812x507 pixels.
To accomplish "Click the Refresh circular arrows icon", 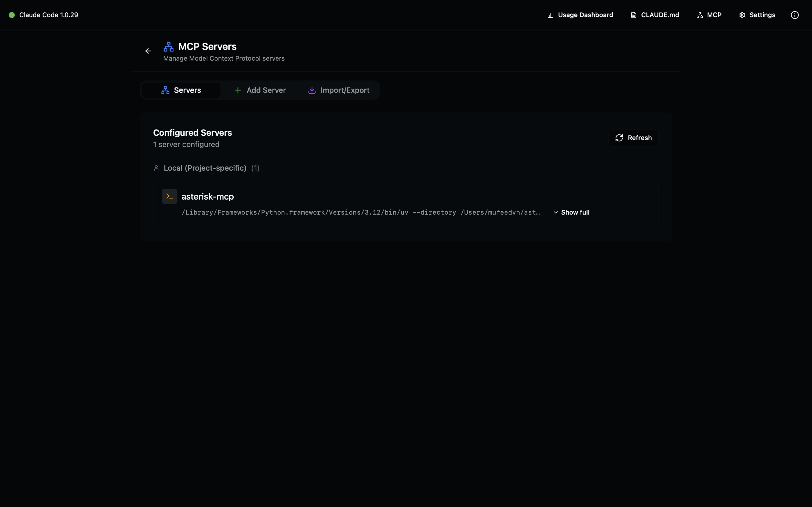I will [619, 138].
